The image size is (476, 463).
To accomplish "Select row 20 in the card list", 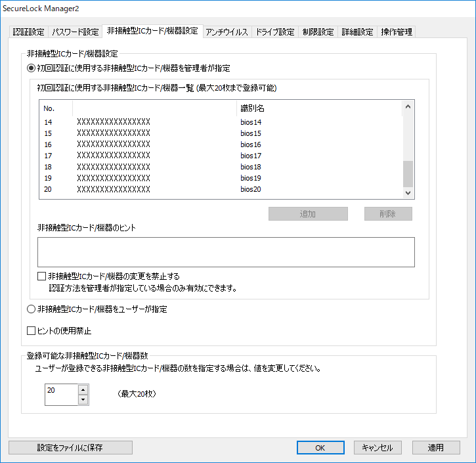I will coord(221,189).
